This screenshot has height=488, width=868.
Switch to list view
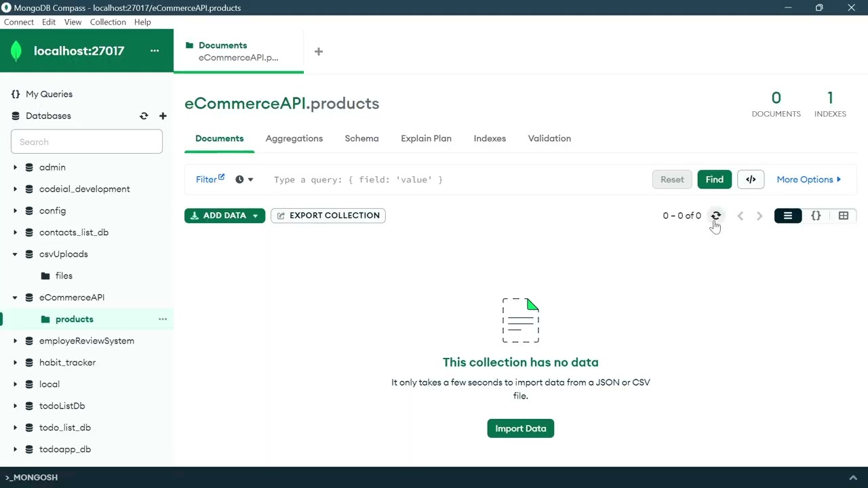[788, 216]
